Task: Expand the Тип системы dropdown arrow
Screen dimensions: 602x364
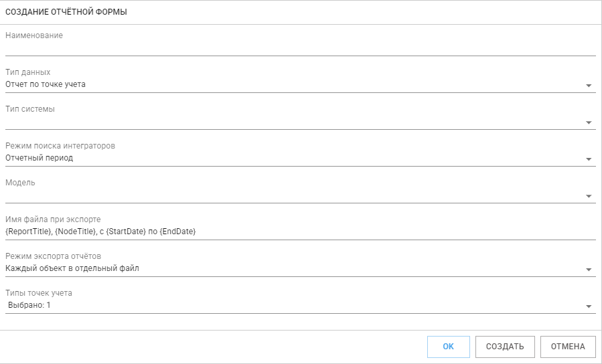Action: 589,122
